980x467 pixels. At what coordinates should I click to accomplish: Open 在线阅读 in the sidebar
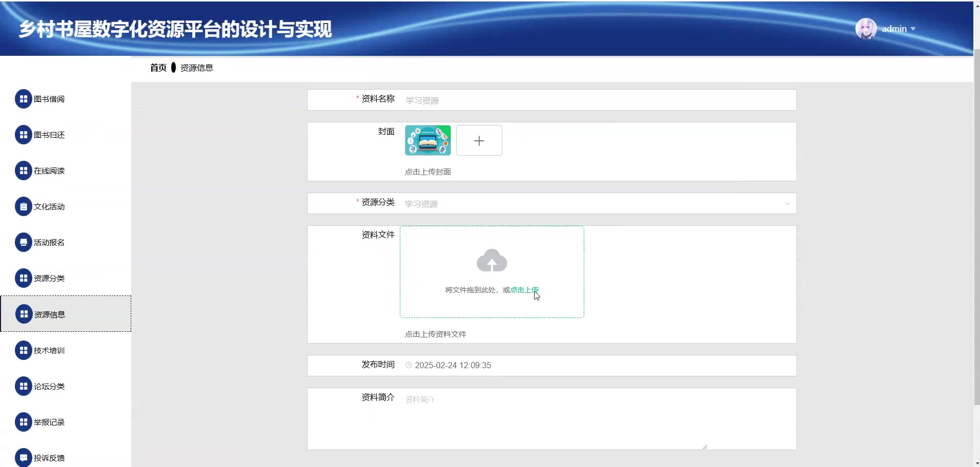(49, 171)
